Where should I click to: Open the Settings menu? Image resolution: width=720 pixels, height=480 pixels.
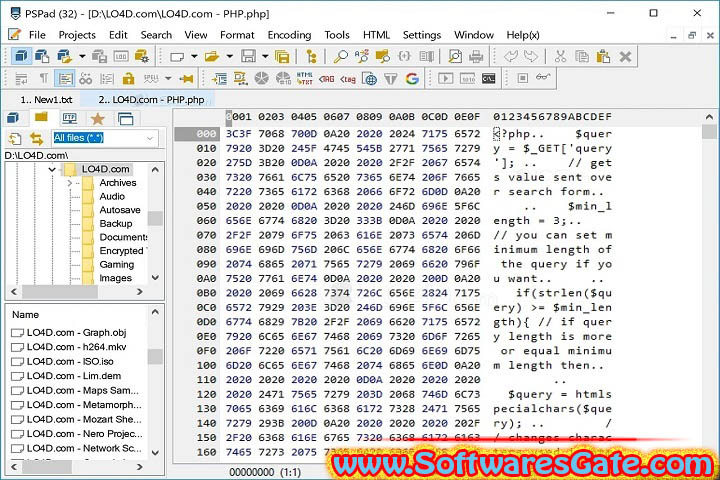(422, 35)
